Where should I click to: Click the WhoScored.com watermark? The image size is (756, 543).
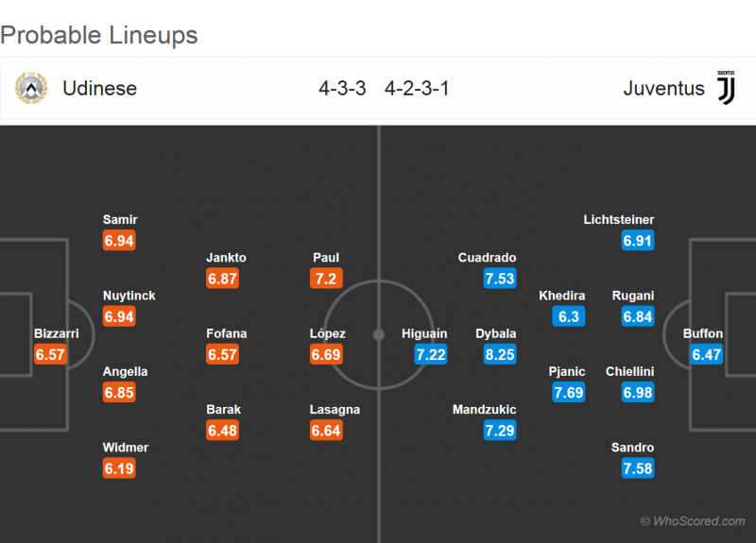tap(693, 521)
